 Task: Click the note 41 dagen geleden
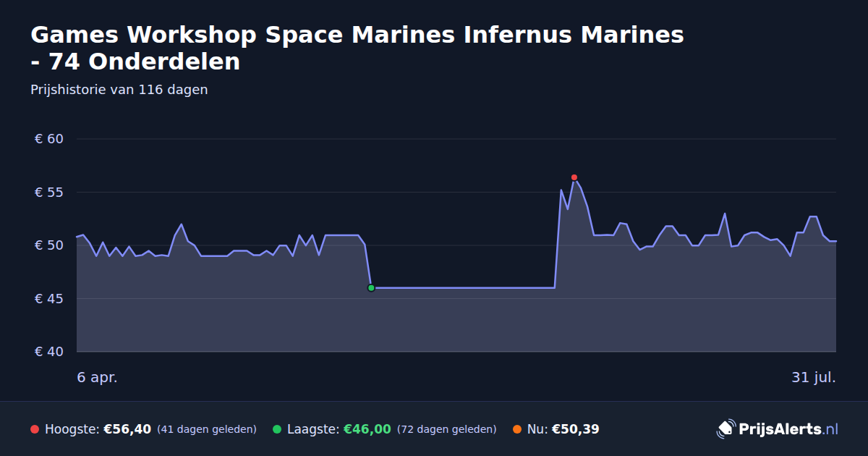(x=207, y=429)
